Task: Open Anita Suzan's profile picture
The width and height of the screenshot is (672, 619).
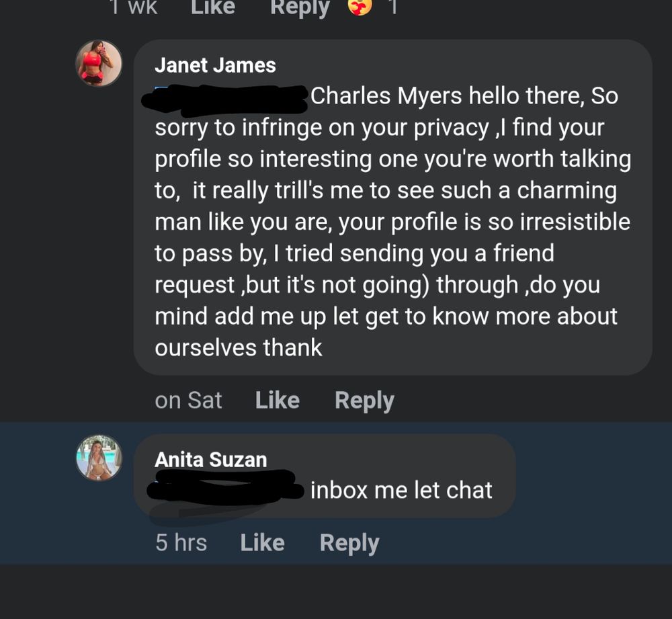Action: point(99,458)
